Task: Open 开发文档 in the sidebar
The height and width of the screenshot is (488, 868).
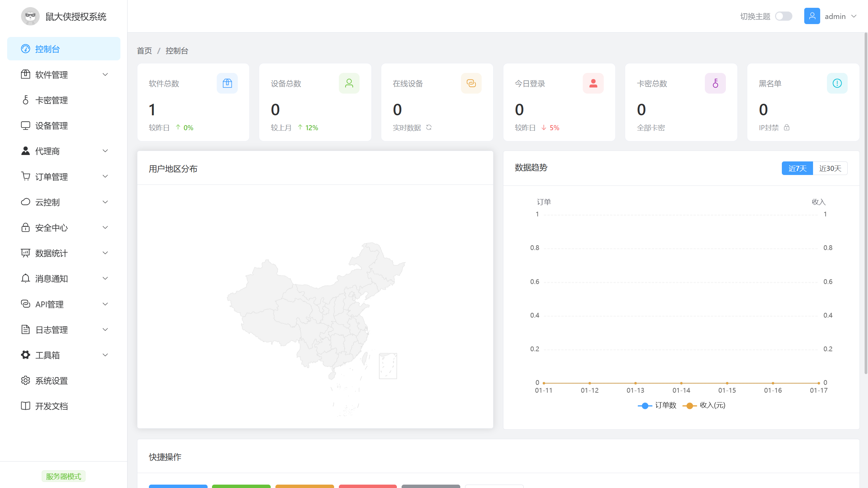Action: click(51, 406)
